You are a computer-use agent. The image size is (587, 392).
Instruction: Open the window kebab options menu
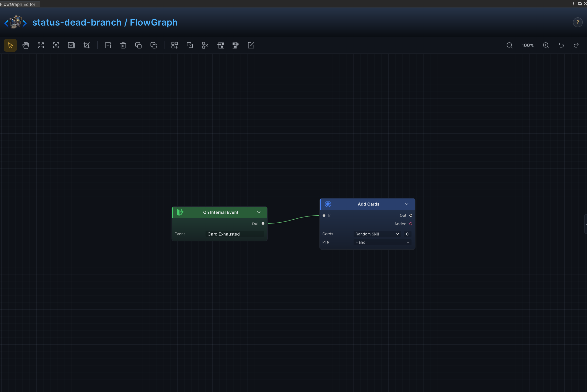click(x=573, y=4)
